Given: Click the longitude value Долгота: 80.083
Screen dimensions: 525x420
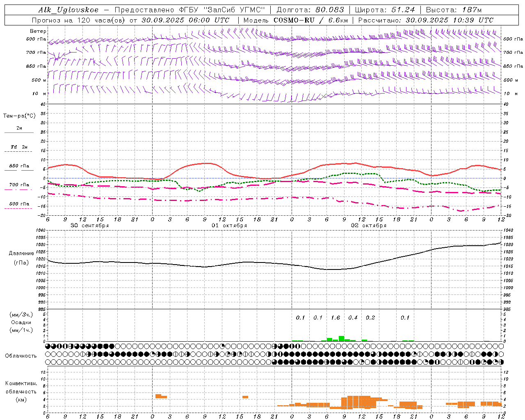Looking at the screenshot, I should pyautogui.click(x=310, y=10).
